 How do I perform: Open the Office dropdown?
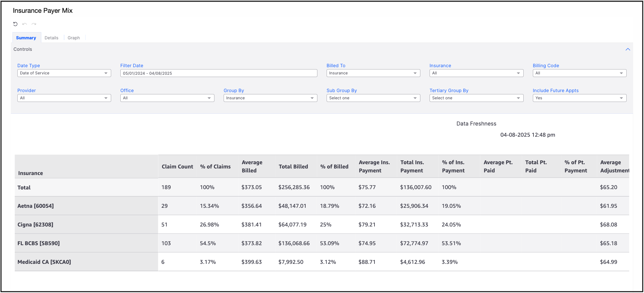click(x=167, y=98)
